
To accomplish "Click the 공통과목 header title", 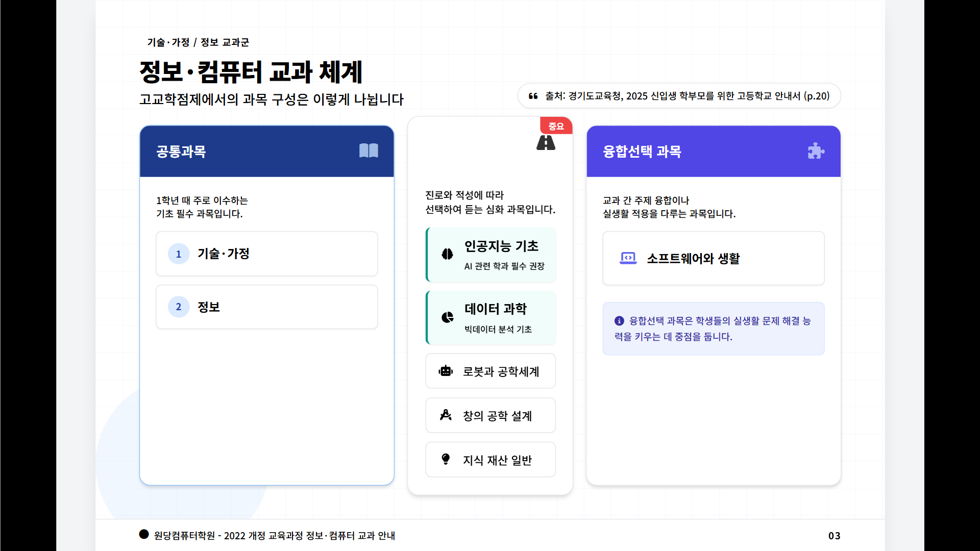I will point(181,152).
